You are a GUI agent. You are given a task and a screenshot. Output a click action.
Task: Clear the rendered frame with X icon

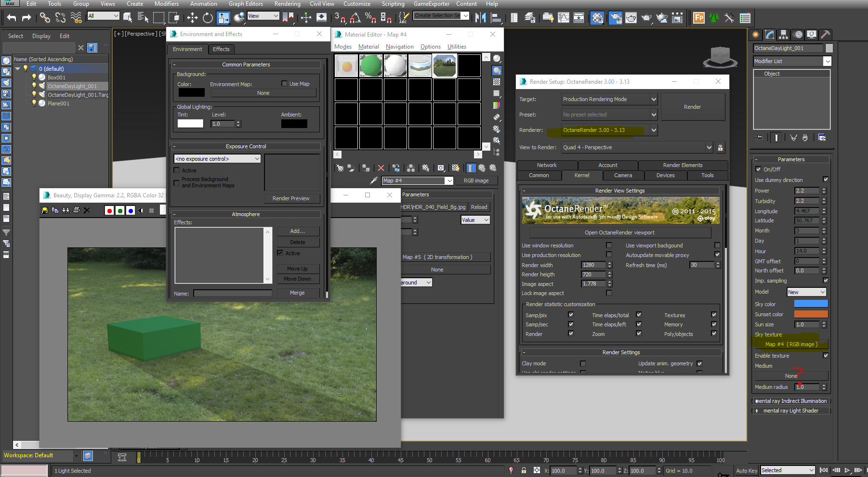87,210
